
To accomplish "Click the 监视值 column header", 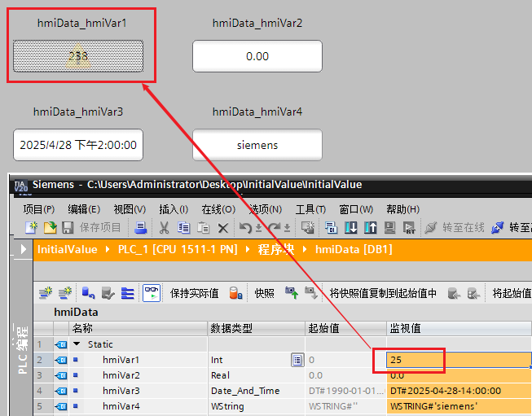I will point(404,329).
